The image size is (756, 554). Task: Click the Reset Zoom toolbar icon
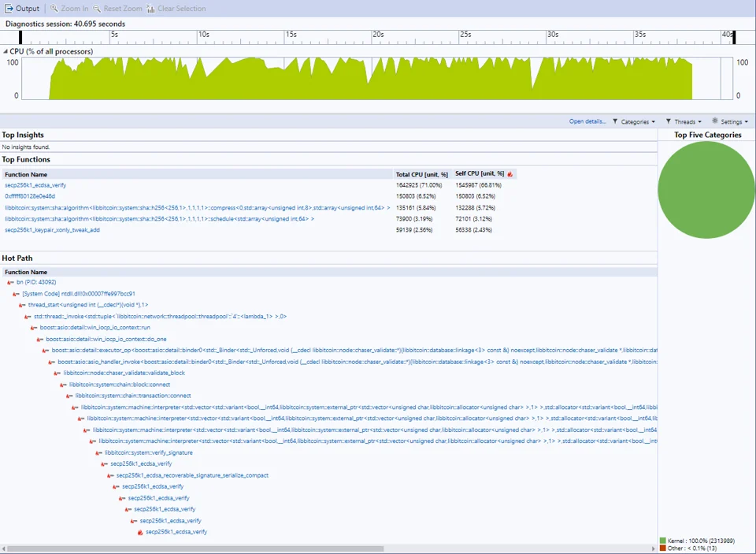[x=97, y=8]
